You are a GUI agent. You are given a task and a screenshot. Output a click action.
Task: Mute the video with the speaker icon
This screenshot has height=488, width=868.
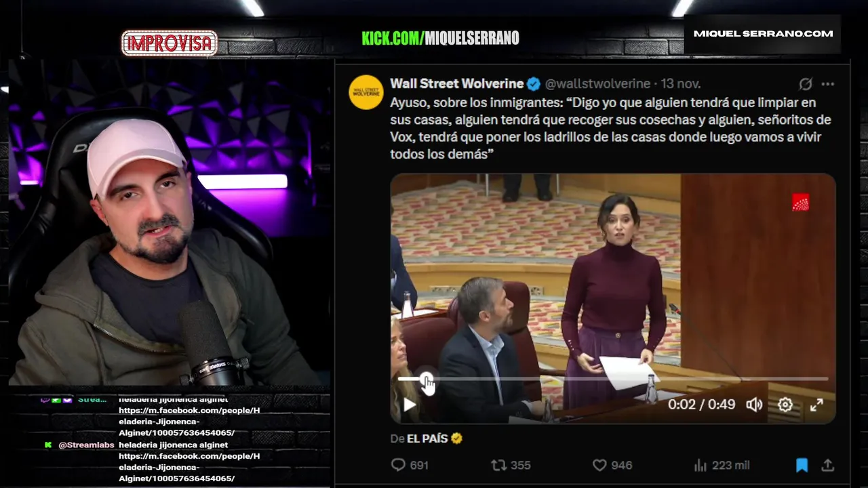coord(754,405)
